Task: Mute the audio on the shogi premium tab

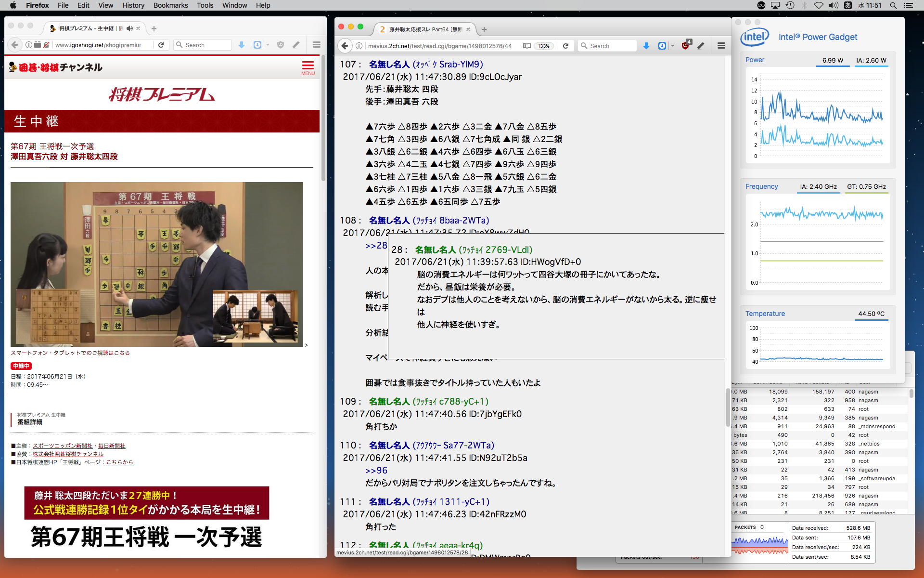Action: 129,28
